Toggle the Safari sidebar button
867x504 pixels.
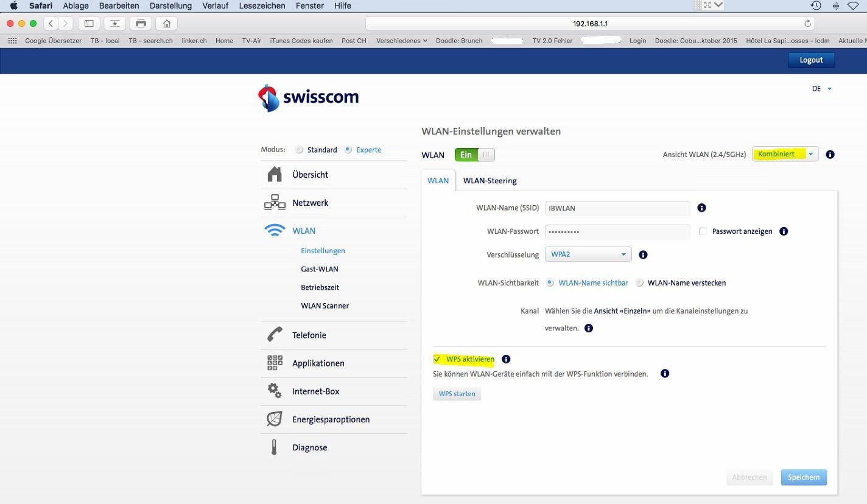coord(89,24)
